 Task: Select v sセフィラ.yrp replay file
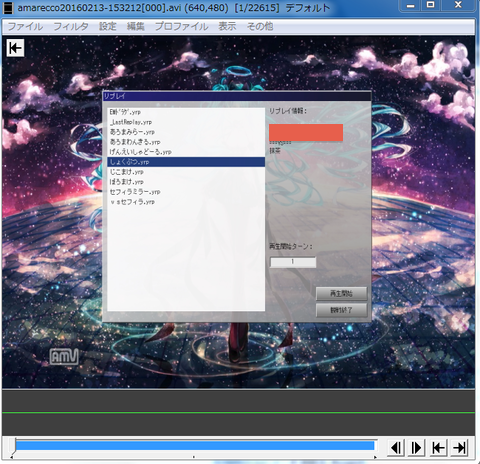(186, 202)
